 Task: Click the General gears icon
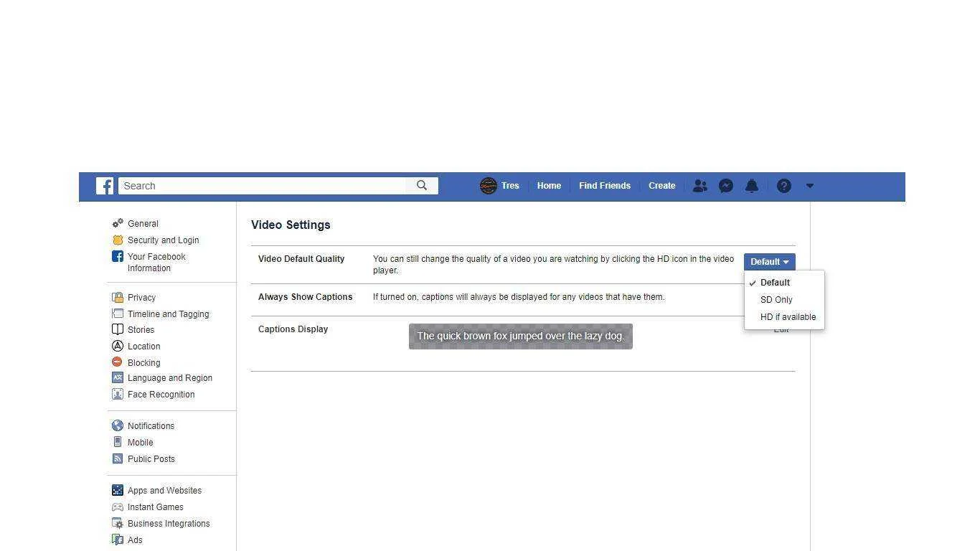click(118, 223)
